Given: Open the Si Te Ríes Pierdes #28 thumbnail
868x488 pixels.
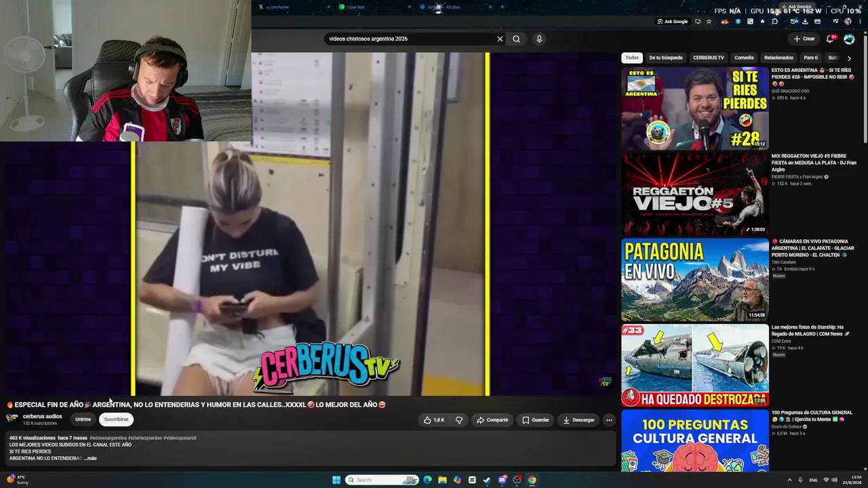Looking at the screenshot, I should coord(695,108).
